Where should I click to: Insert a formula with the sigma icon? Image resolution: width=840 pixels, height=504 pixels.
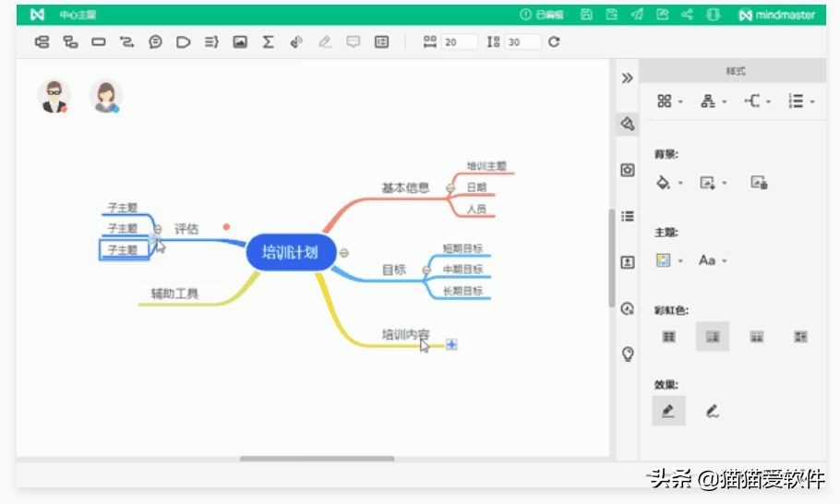point(268,42)
